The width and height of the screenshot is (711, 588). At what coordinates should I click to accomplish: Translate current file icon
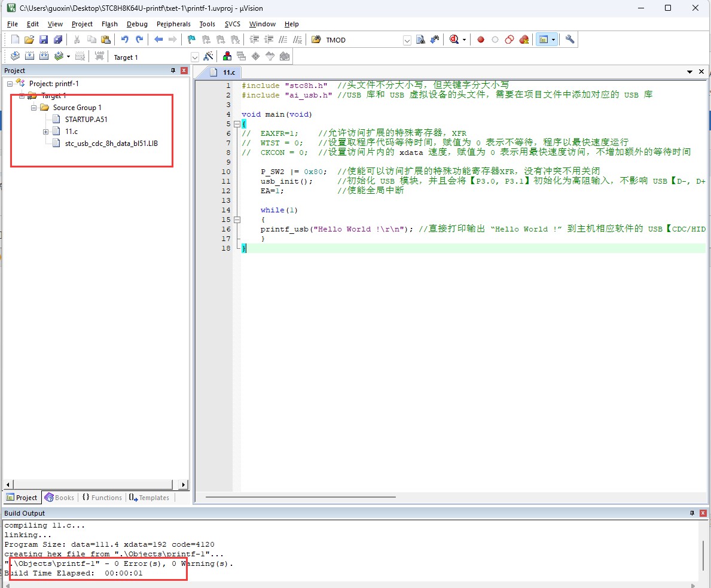(x=15, y=56)
